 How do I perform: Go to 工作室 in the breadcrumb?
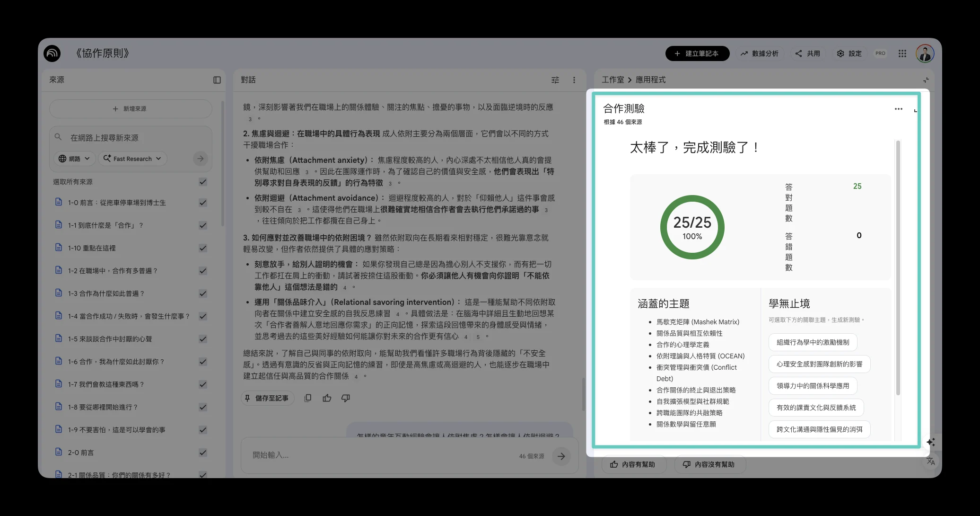coord(612,80)
